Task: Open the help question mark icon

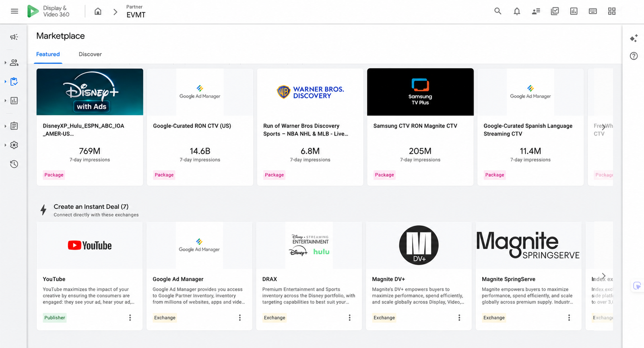Action: (x=634, y=56)
